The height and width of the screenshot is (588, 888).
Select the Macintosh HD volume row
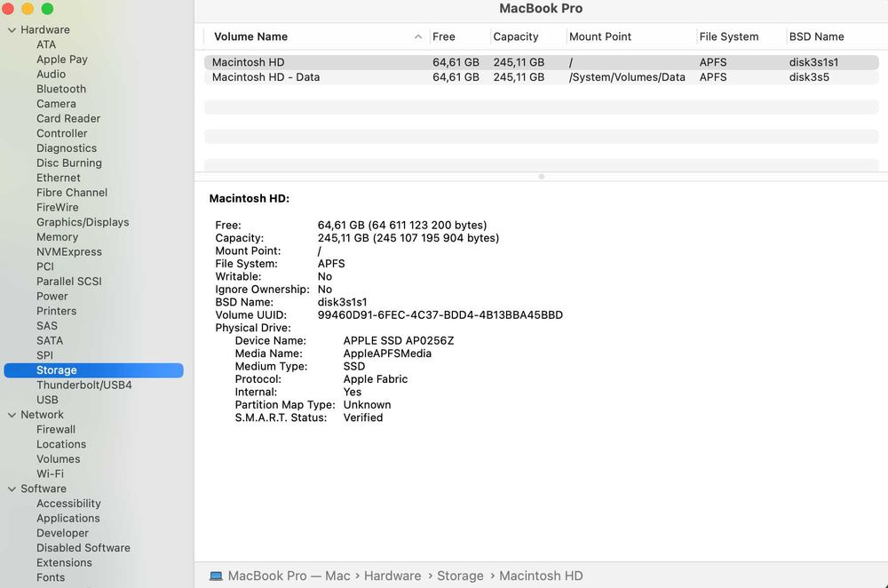[541, 62]
